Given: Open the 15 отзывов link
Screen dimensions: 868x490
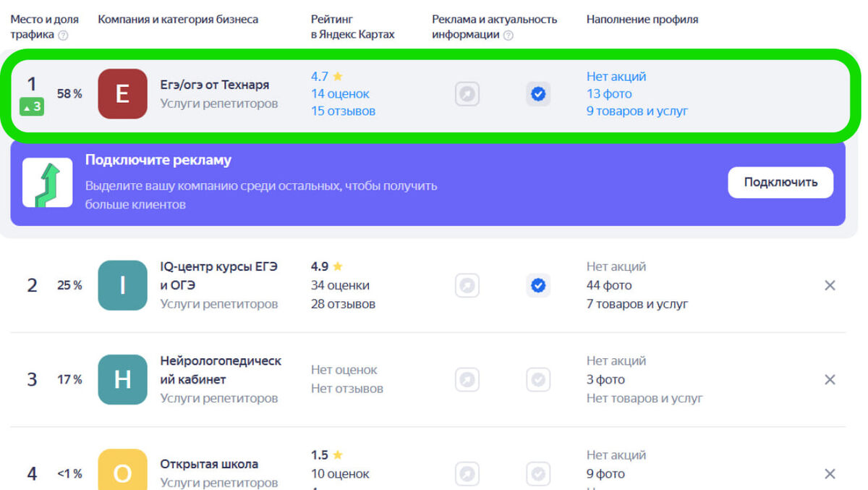Looking at the screenshot, I should coord(343,111).
